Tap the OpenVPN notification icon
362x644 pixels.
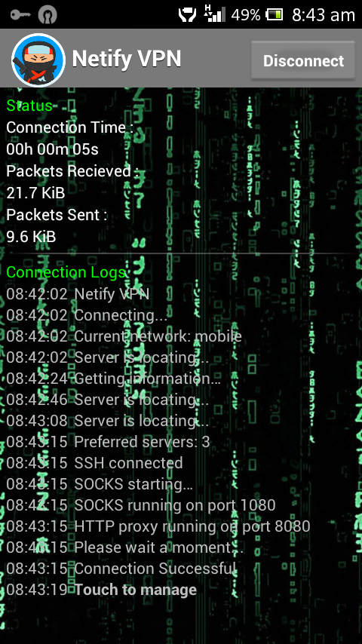click(x=48, y=15)
